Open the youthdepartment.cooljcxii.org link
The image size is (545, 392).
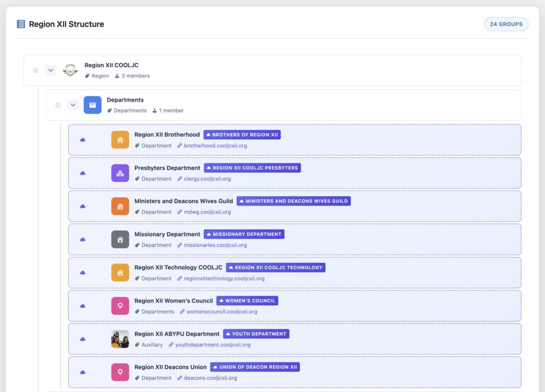click(212, 345)
